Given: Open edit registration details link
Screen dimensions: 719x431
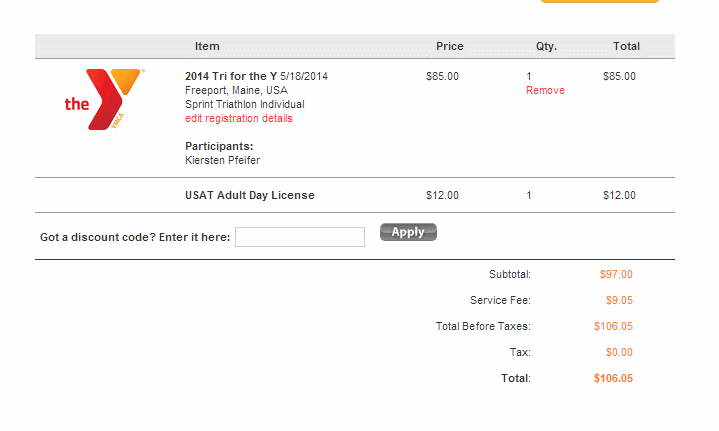Looking at the screenshot, I should pyautogui.click(x=239, y=118).
